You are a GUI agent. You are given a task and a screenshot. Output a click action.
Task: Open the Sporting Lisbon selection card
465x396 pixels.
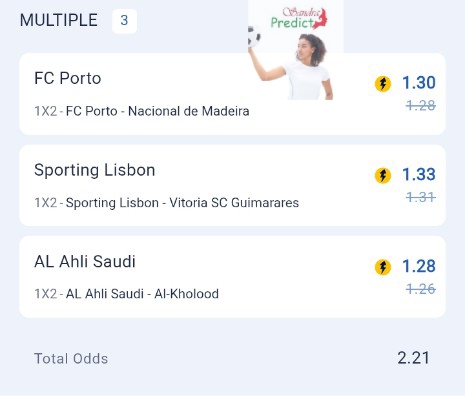click(232, 185)
